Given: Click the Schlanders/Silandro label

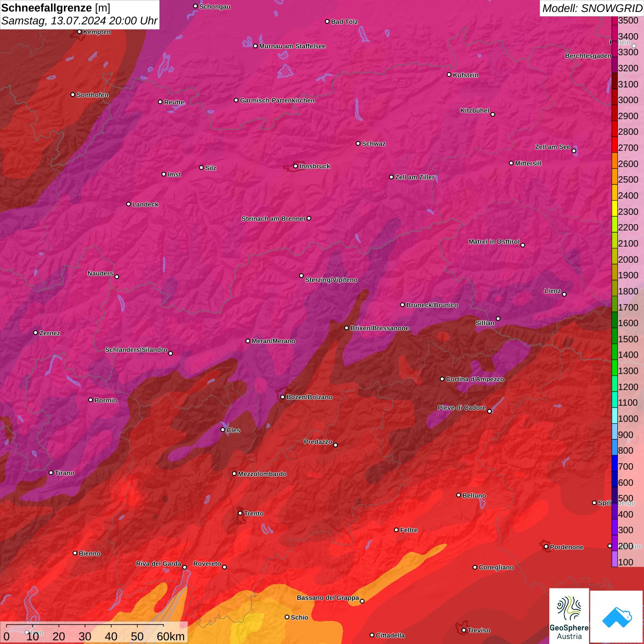Looking at the screenshot, I should point(136,350).
